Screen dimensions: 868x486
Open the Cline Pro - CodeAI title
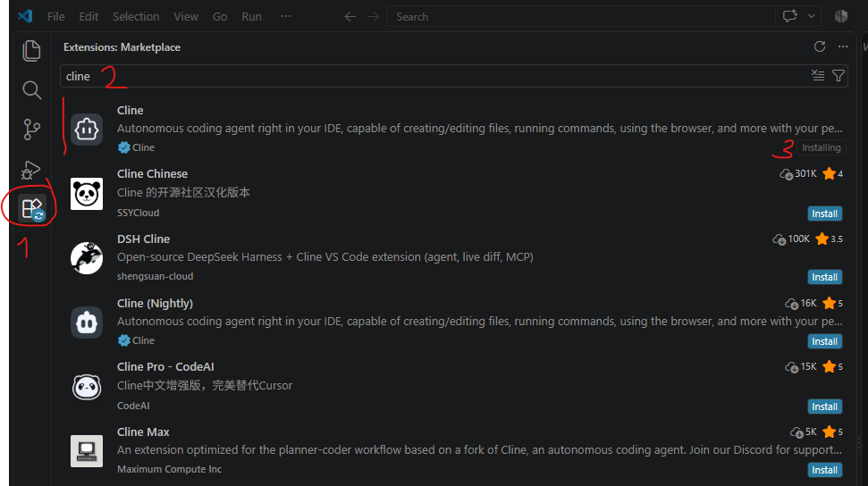(165, 367)
